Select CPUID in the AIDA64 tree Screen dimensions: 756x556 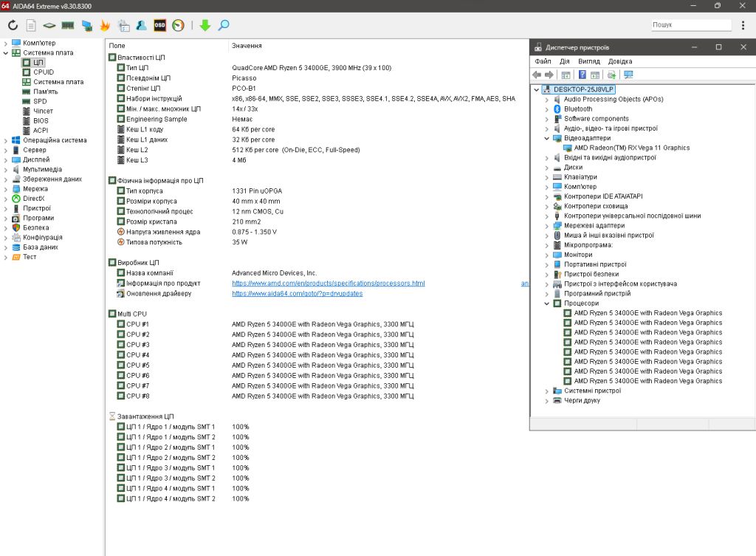(44, 72)
